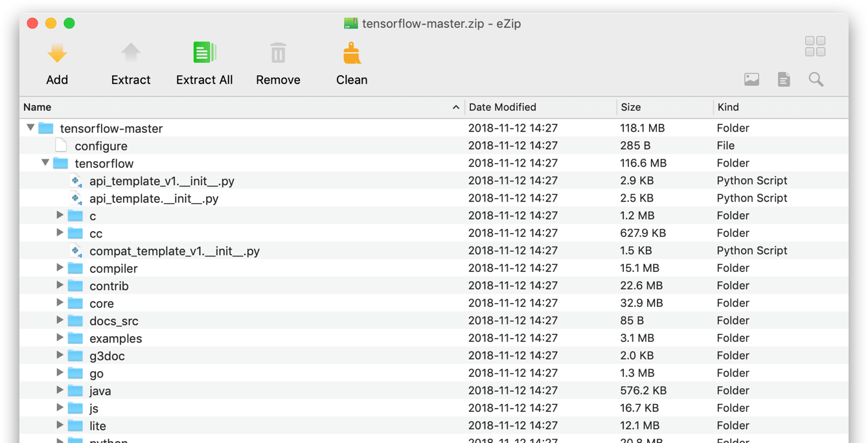The height and width of the screenshot is (443, 868).
Task: Click the Kind column header
Action: 729,107
